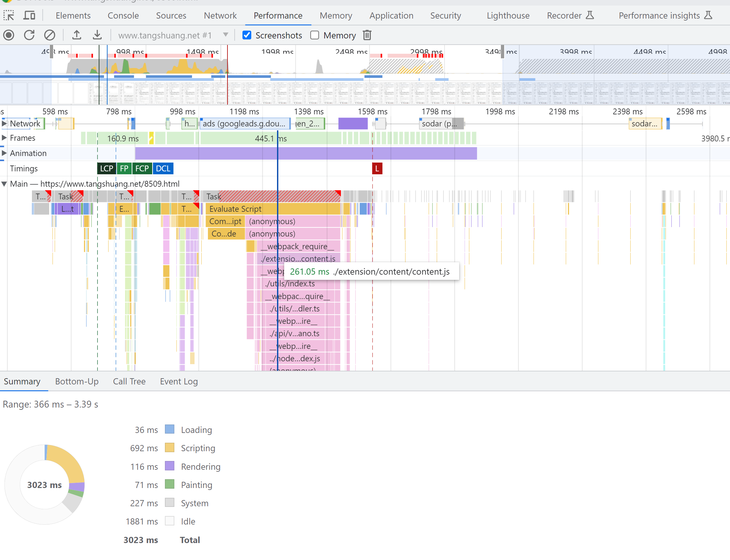The height and width of the screenshot is (560, 730).
Task: Enable the Memory checkbox
Action: [314, 35]
